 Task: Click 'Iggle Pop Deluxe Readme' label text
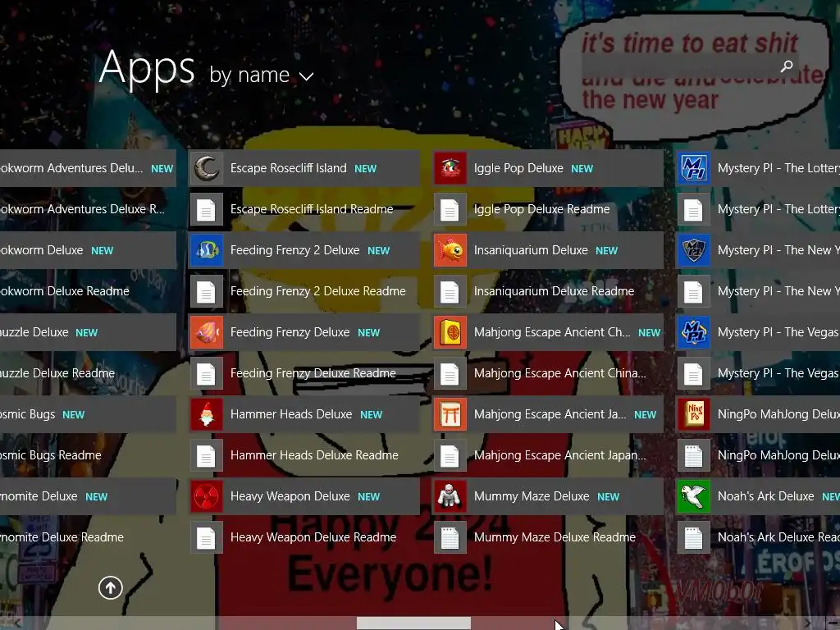pos(541,209)
